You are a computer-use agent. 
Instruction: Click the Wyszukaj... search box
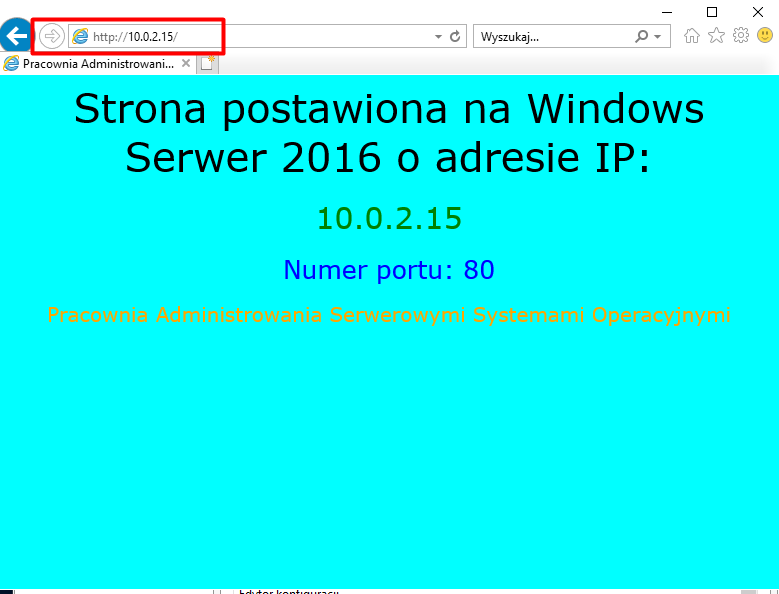point(550,37)
